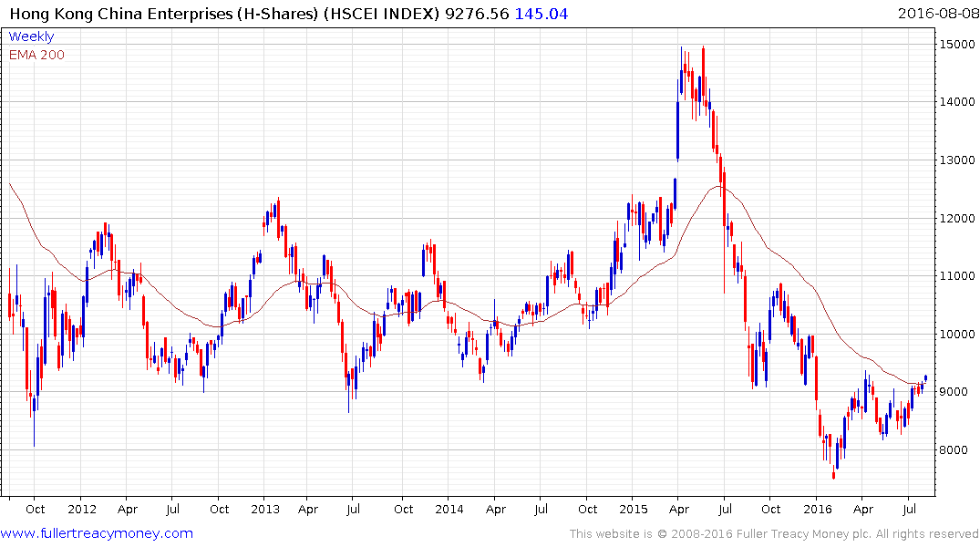This screenshot has width=980, height=547.
Task: Click the Weekly interval label
Action: pos(31,36)
